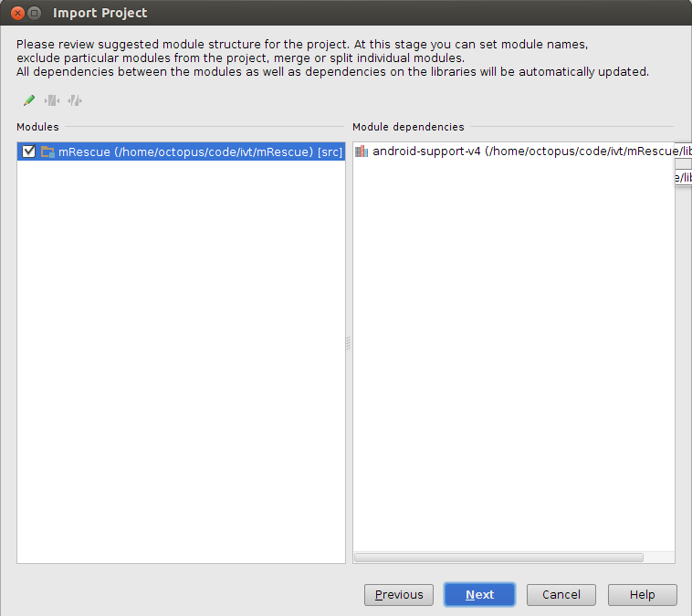692x616 pixels.
Task: Click the merge modules toolbar icon
Action: click(x=52, y=100)
